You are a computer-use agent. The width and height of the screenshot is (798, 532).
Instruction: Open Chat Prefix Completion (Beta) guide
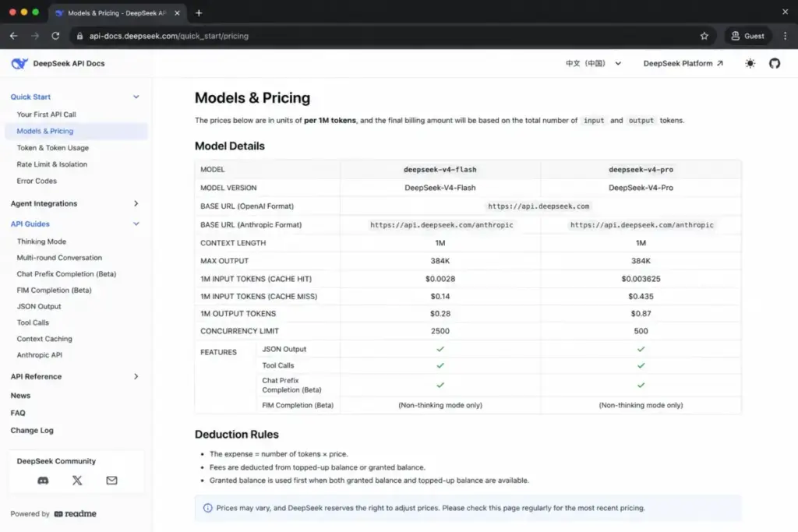click(x=66, y=274)
